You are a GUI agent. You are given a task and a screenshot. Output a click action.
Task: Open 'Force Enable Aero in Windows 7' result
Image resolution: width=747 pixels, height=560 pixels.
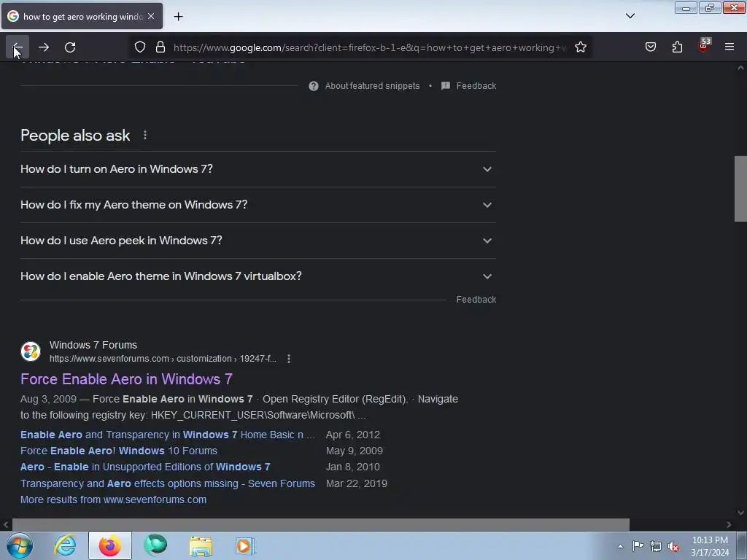126,379
